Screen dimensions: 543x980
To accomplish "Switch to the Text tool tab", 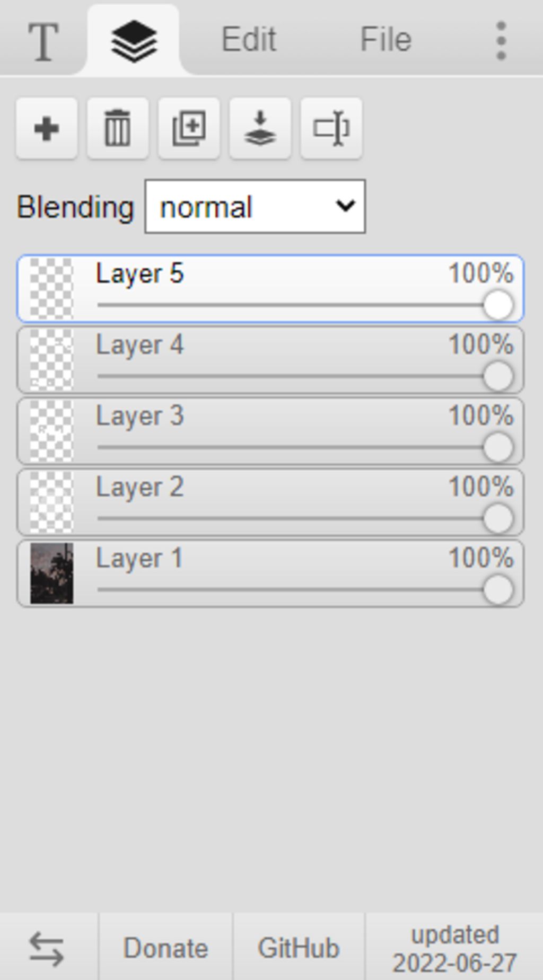I will click(43, 40).
